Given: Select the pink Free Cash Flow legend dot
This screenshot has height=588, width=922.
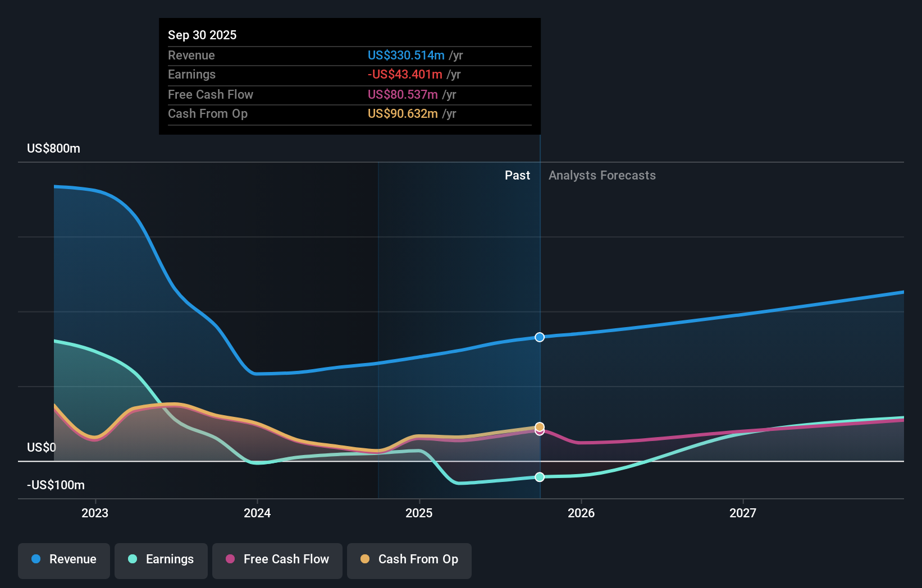Looking at the screenshot, I should point(231,559).
